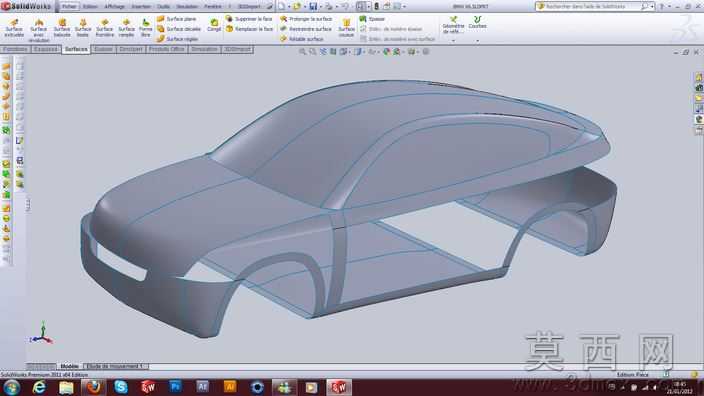Click the Previous view icon
Image resolution: width=704 pixels, height=396 pixels.
323,52
